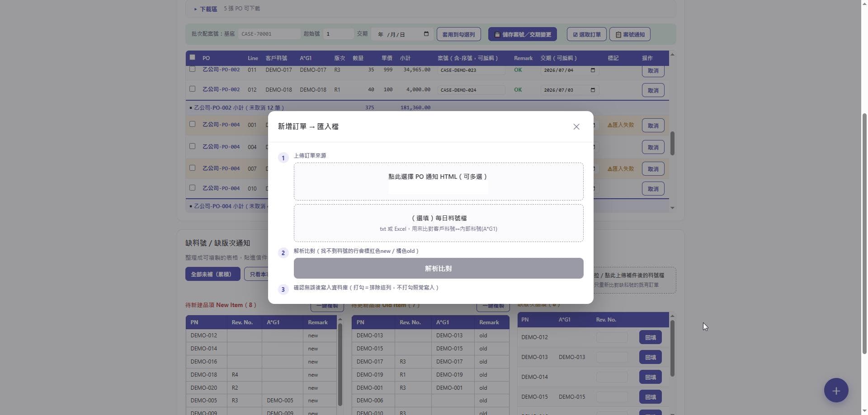Viewport: 868px width, 415px height.
Task: Click the 客戶料號 column header
Action: pyautogui.click(x=276, y=58)
